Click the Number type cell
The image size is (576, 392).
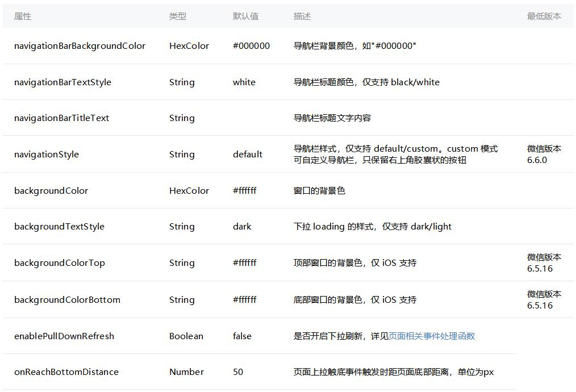[x=187, y=372]
